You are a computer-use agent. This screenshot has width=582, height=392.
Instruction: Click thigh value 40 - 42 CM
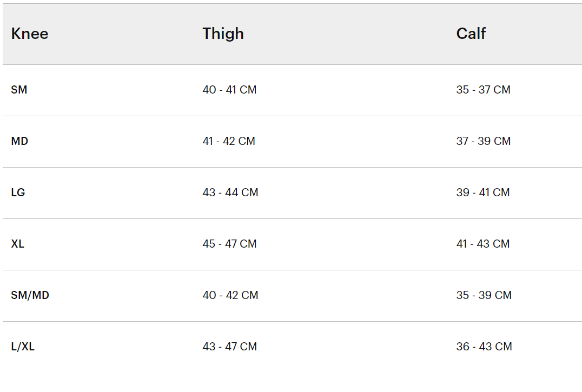[x=230, y=295]
